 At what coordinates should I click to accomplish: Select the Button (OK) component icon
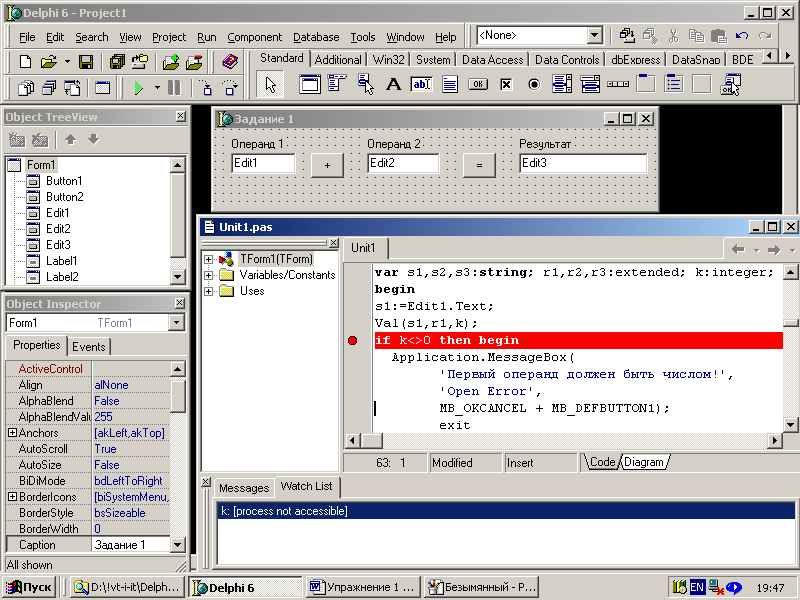pyautogui.click(x=478, y=84)
